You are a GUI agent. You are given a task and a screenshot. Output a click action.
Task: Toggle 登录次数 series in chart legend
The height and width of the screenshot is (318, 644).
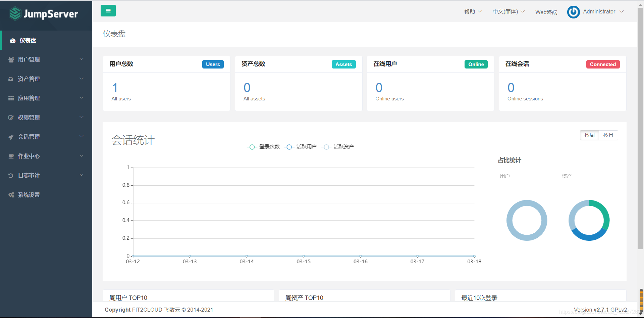coord(263,147)
